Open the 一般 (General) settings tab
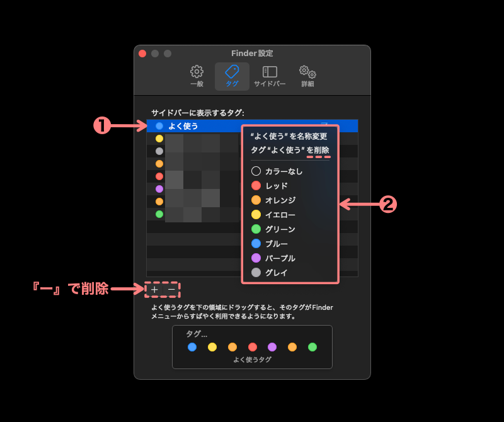Image resolution: width=504 pixels, height=422 pixels. point(197,76)
